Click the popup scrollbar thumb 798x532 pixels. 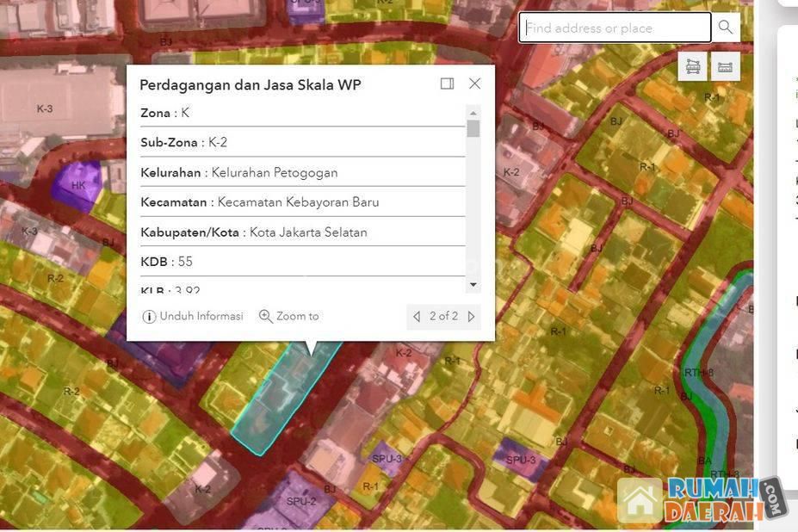pyautogui.click(x=473, y=129)
